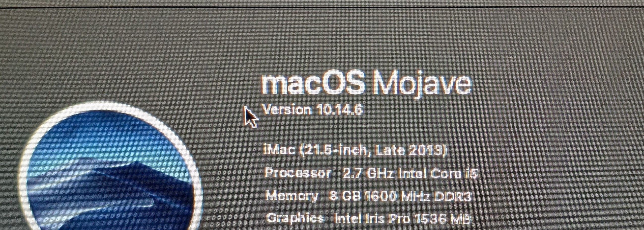Click the word Version to reveal build number
The width and height of the screenshot is (644, 230).
(x=287, y=110)
